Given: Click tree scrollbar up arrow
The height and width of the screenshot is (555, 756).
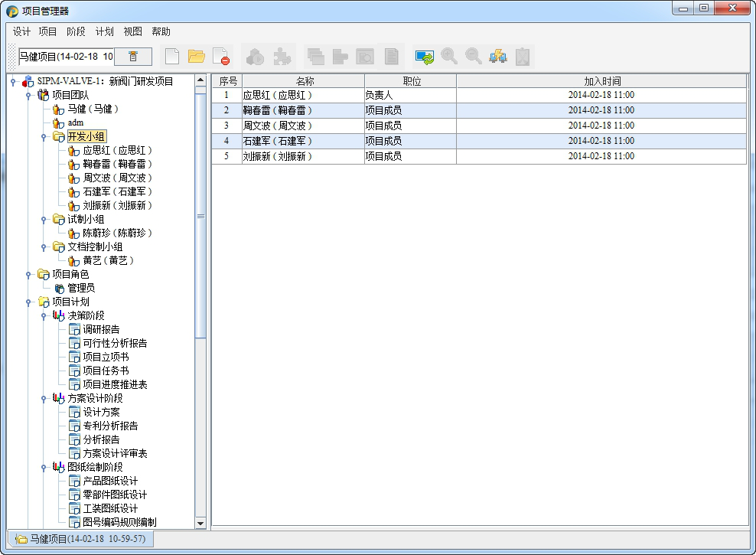Looking at the screenshot, I should 200,80.
